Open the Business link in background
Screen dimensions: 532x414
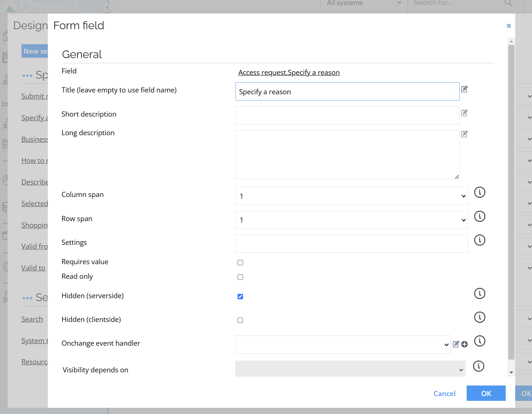pyautogui.click(x=34, y=139)
